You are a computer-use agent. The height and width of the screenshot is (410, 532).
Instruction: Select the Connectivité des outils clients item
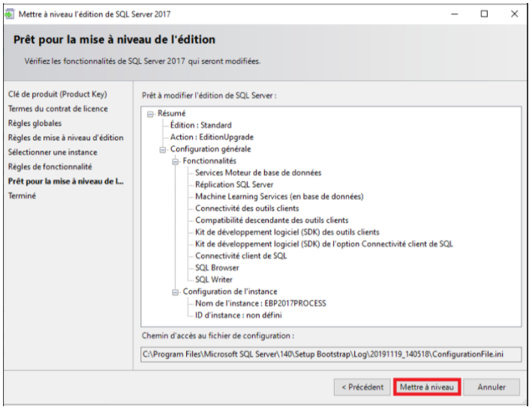click(x=247, y=208)
